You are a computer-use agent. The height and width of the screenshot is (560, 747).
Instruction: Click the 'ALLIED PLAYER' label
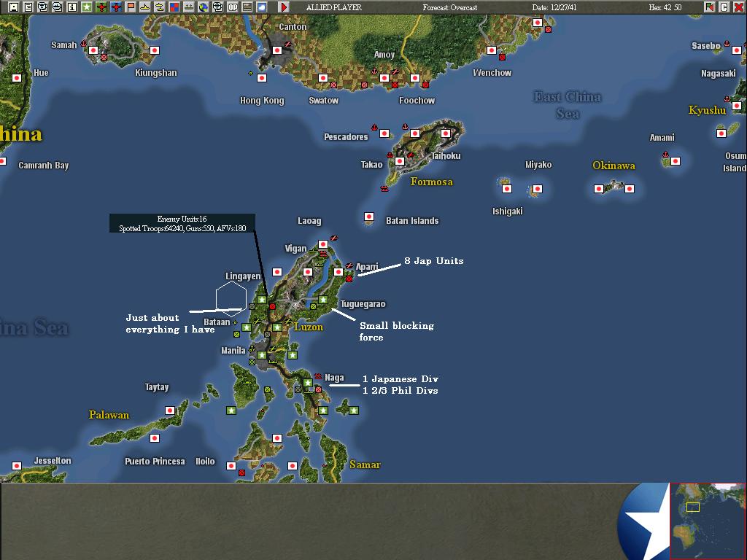[334, 7]
